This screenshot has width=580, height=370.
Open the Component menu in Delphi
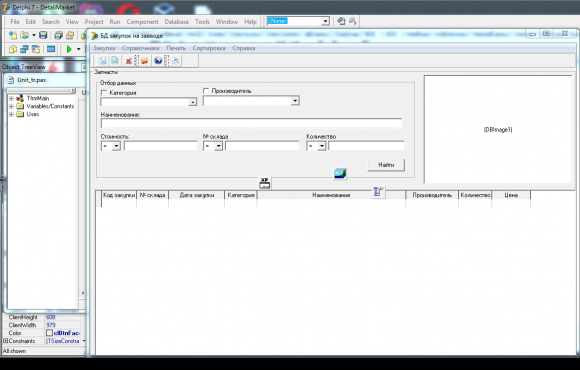click(x=142, y=22)
